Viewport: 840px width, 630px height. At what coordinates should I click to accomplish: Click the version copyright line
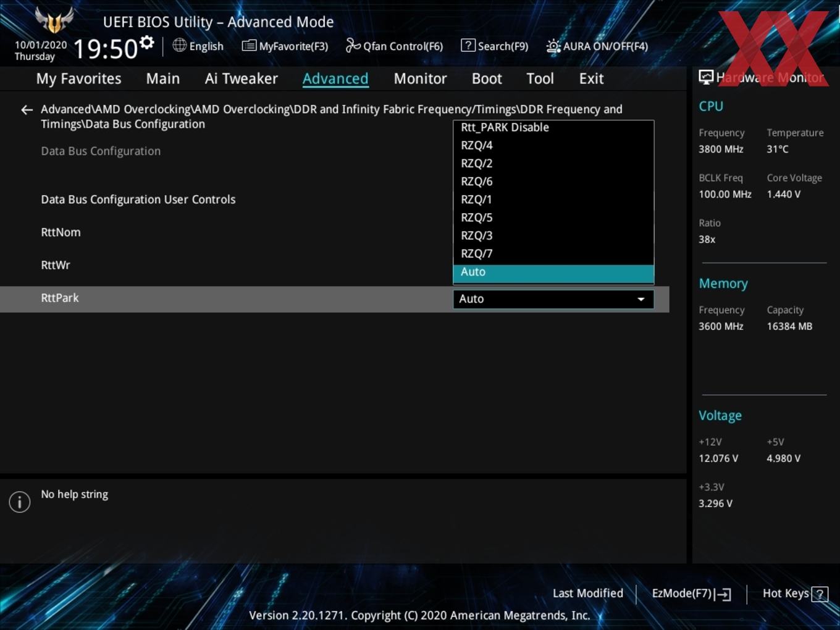pos(419,615)
